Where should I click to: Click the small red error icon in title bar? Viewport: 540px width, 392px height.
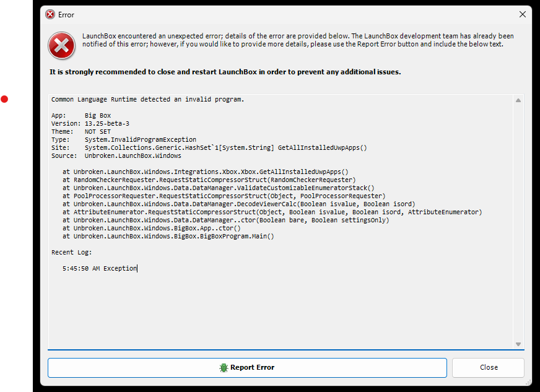[x=51, y=14]
